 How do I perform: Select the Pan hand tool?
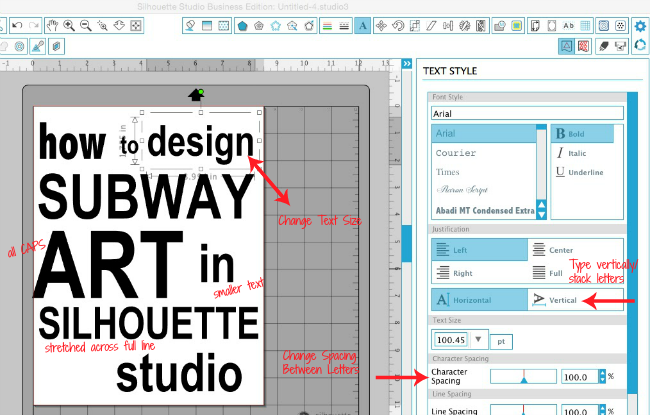coord(52,26)
